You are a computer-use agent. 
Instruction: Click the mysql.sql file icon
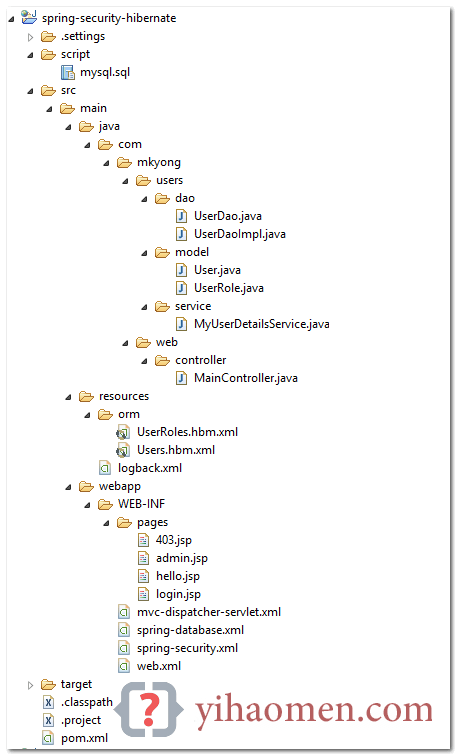pos(67,72)
